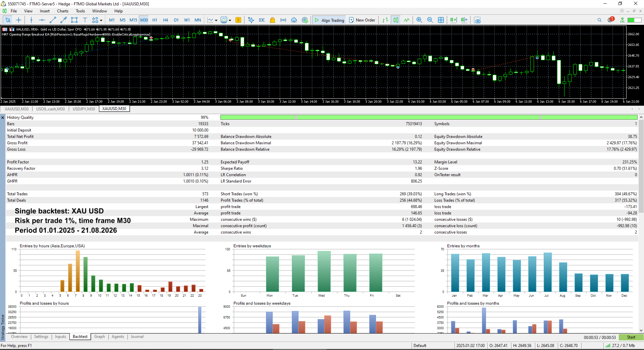Pick the vertical line drawing tool

31,20
